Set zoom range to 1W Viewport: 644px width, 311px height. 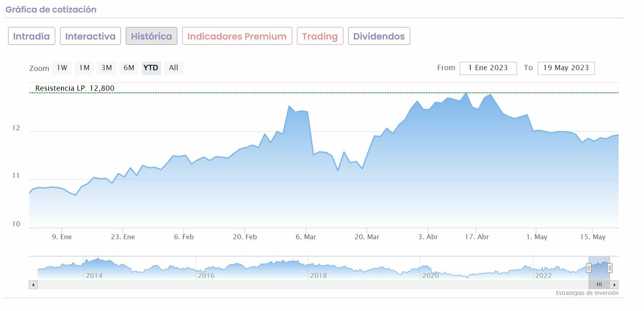click(62, 68)
